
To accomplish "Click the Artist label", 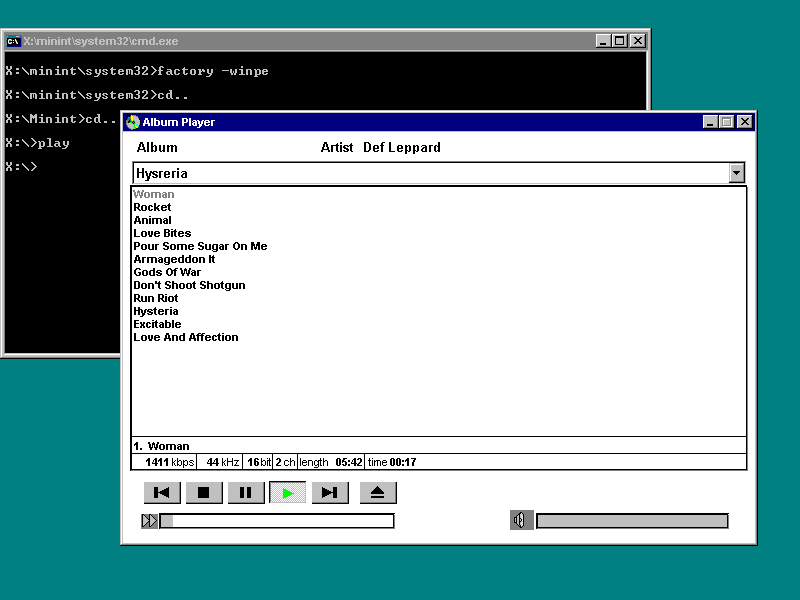I will tap(337, 147).
